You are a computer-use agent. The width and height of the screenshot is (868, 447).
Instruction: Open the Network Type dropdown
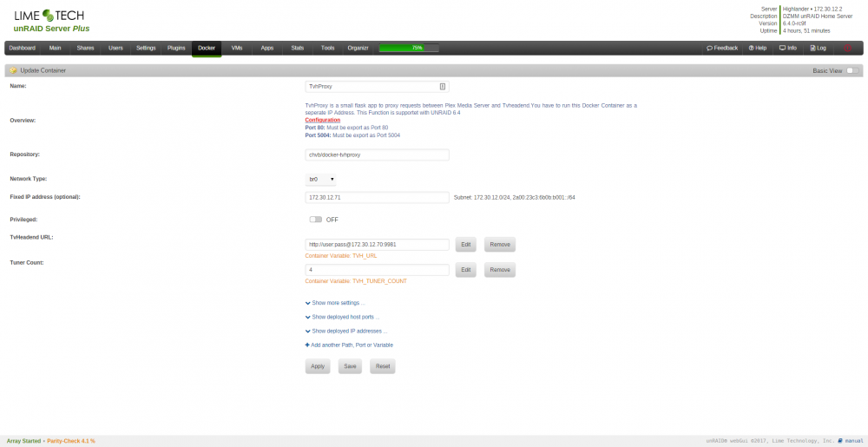tap(320, 180)
